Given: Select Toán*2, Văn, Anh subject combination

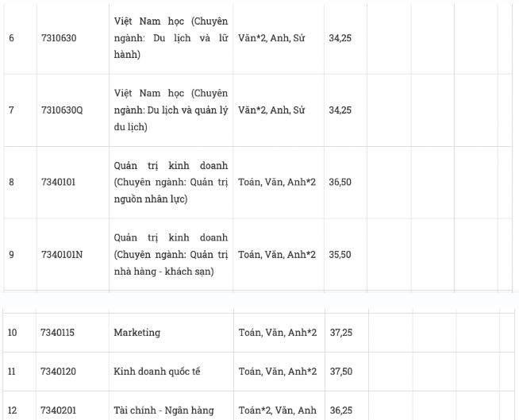Looking at the screenshot, I should coord(277,410).
